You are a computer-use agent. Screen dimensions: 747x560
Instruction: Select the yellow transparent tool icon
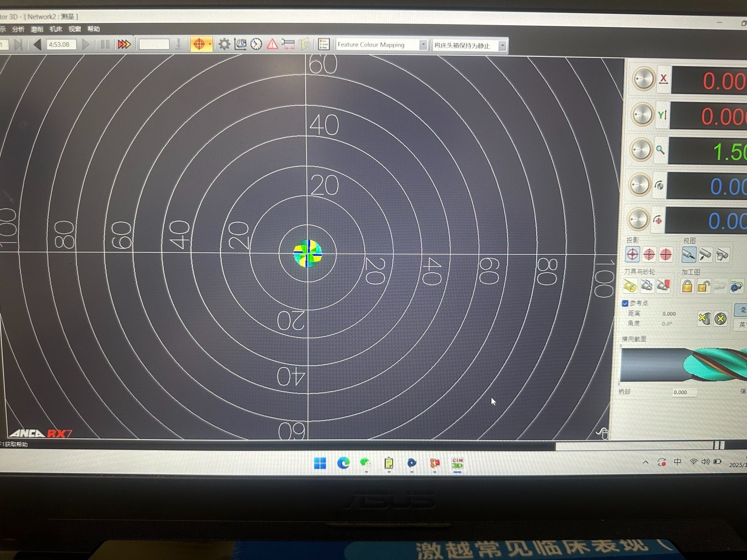[x=630, y=286]
